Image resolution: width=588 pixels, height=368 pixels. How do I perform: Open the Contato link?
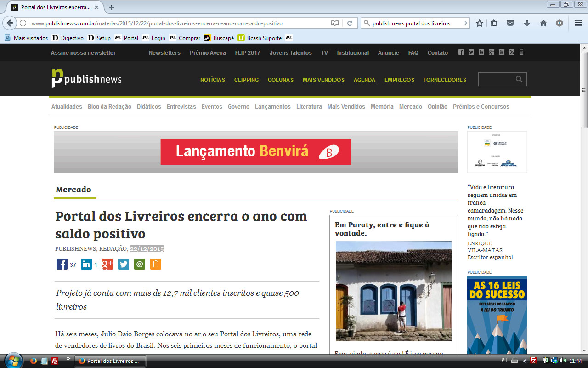438,53
